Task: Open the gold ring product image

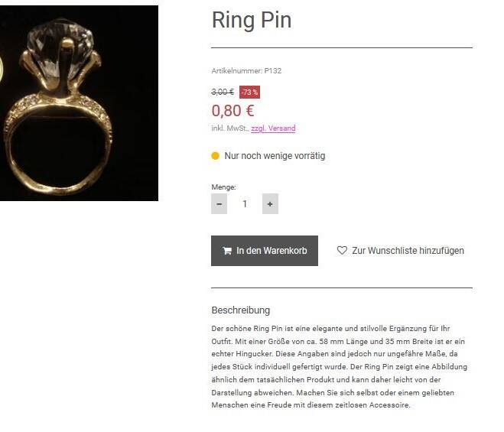Action: click(79, 103)
